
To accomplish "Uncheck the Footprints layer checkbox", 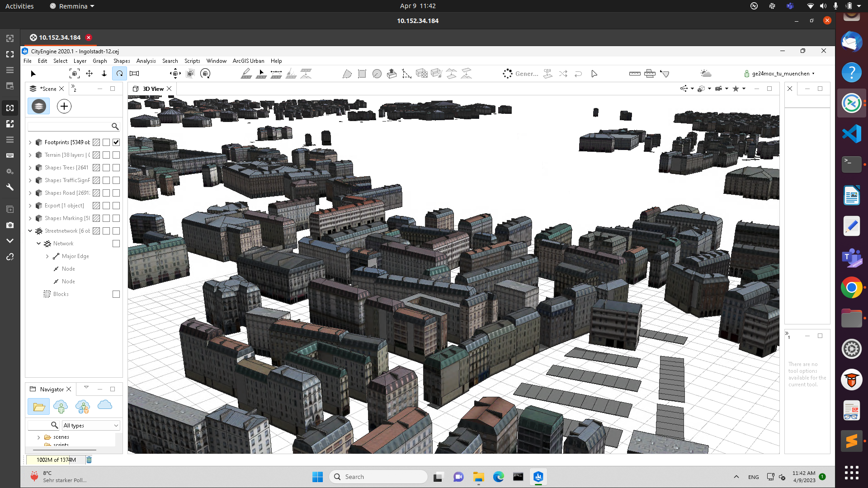I will (116, 142).
